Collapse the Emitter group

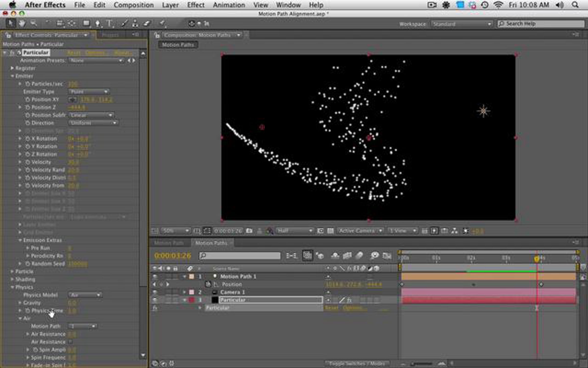[x=12, y=76]
